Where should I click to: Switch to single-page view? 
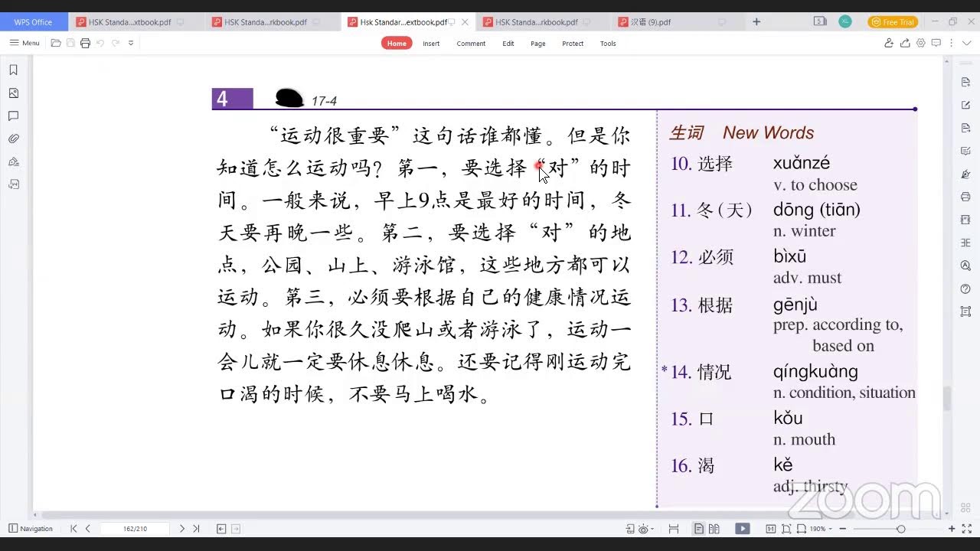699,528
